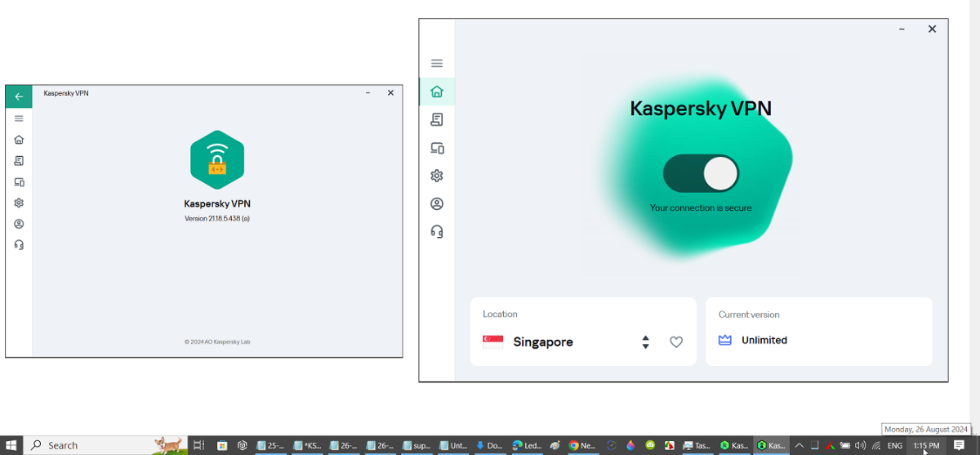Minimize the large Kaspersky VPN window
Screen dimensions: 980x455
tap(902, 29)
